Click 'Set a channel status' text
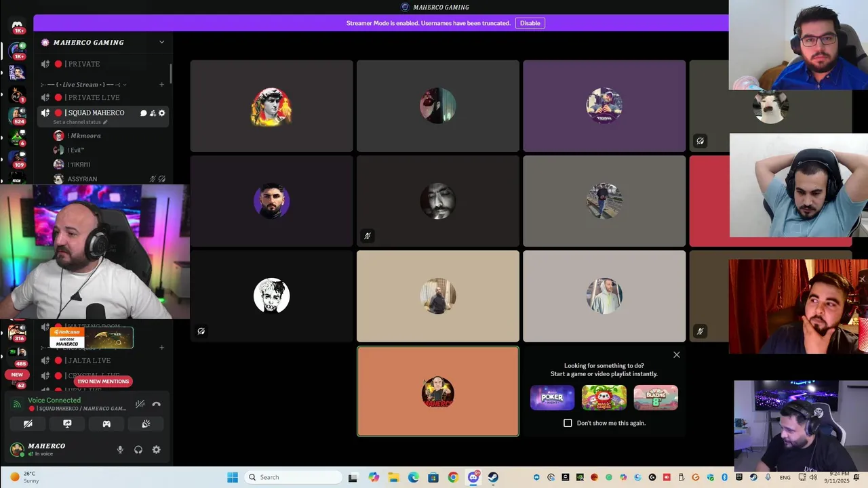The height and width of the screenshot is (488, 868). click(77, 122)
